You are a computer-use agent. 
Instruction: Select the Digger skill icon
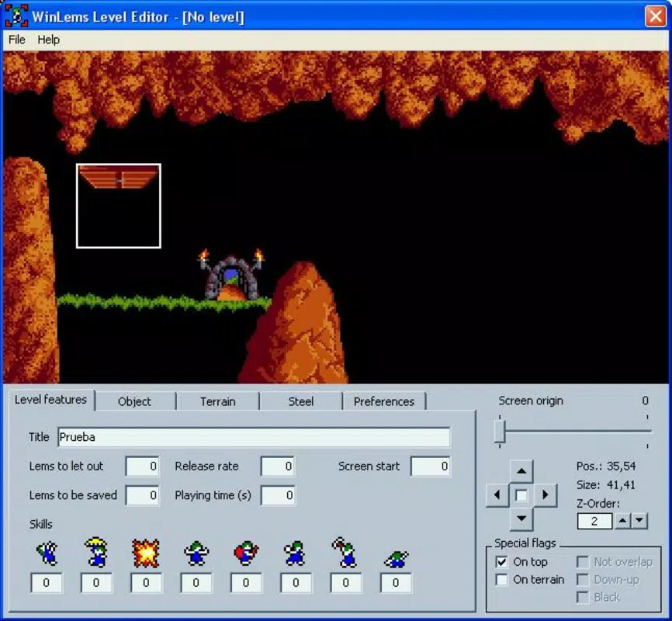tap(396, 559)
